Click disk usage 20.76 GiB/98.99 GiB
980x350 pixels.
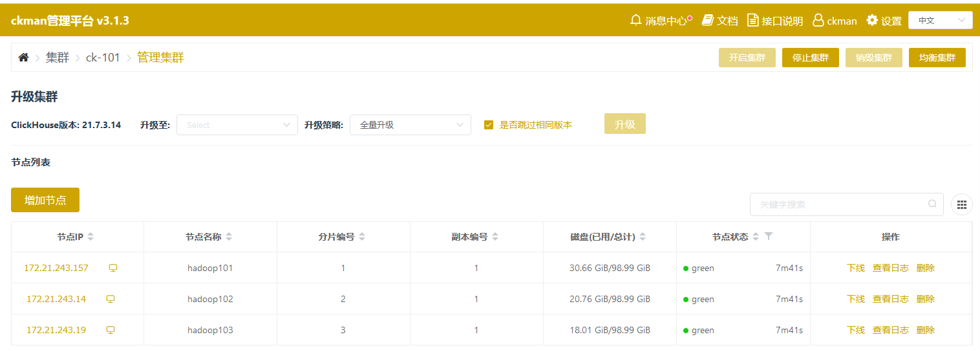610,299
